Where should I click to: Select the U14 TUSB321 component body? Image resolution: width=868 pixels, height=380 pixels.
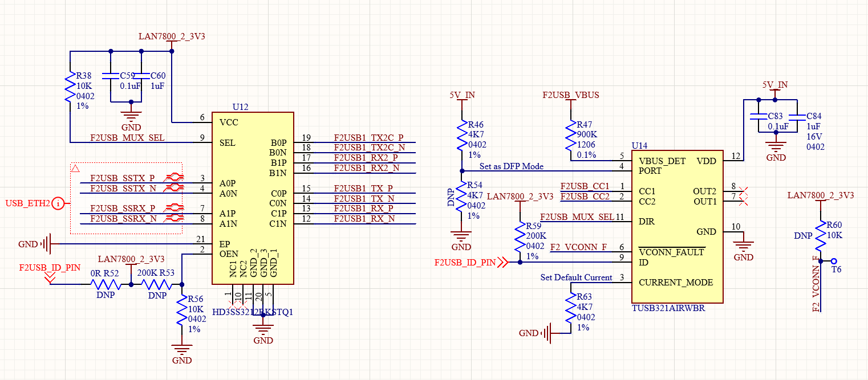677,227
